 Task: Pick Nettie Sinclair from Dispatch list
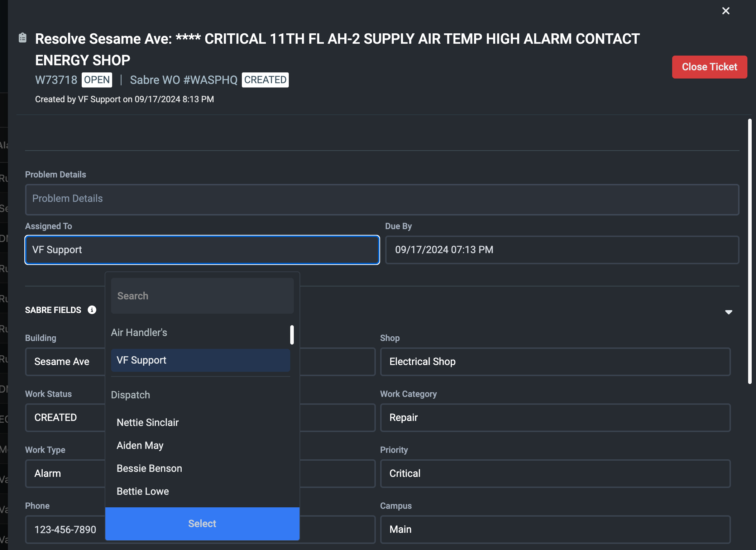(x=148, y=422)
